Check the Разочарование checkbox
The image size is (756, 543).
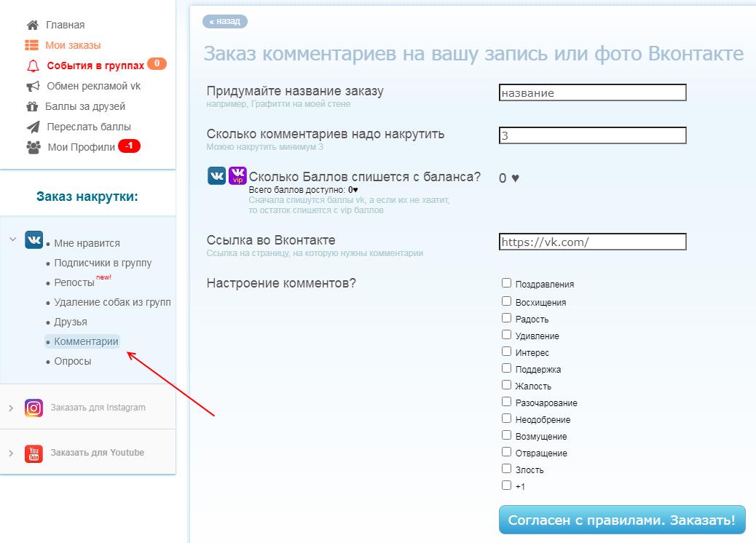(506, 402)
